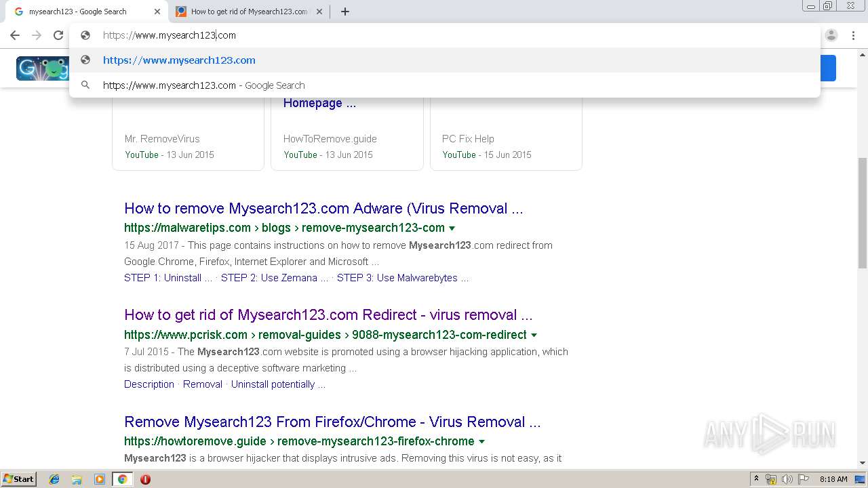868x488 pixels.
Task: Open the Chrome profile avatar icon
Action: tap(831, 35)
